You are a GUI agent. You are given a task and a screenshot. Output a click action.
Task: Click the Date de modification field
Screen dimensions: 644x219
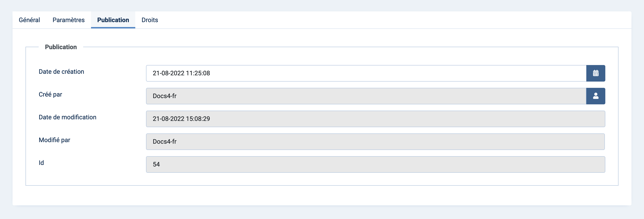point(375,119)
